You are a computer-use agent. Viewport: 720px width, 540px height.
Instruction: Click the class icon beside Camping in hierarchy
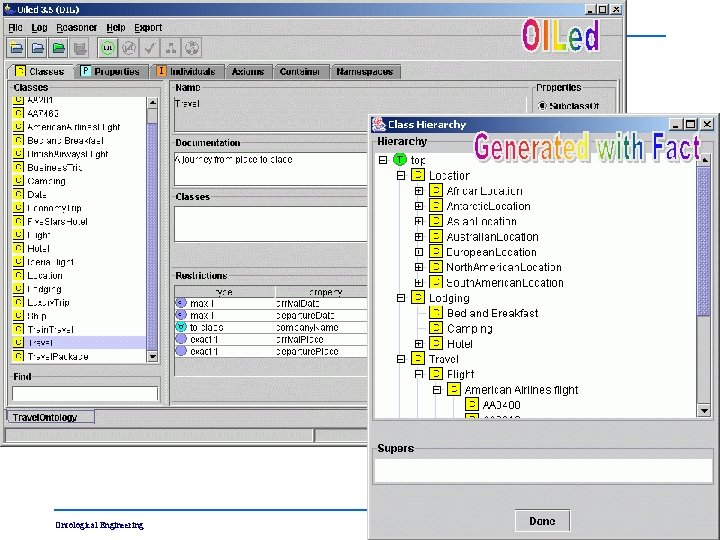(435, 328)
